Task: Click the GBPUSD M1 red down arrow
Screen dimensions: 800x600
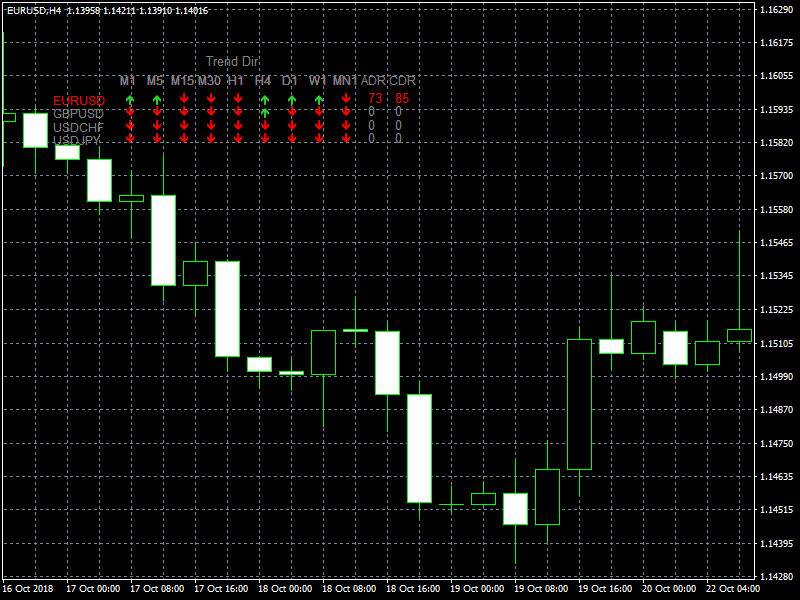Action: coord(130,111)
